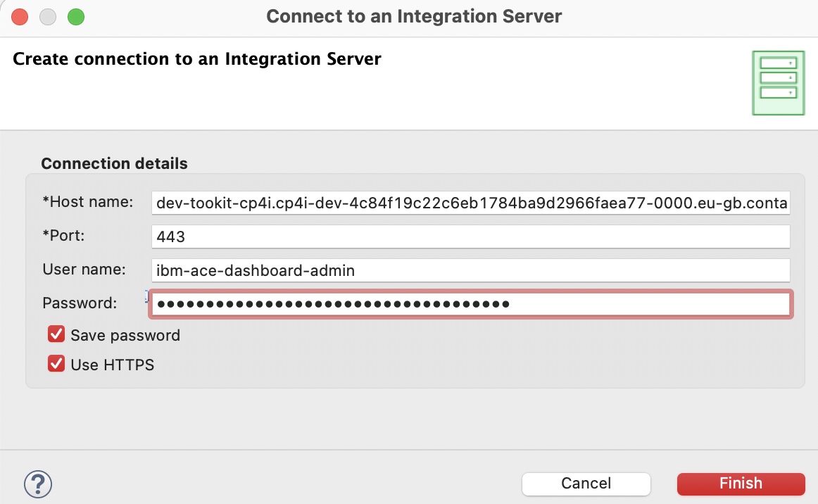818x504 pixels.
Task: Click the User name field with ibm-ace-dashboard-admin
Action: tap(470, 270)
